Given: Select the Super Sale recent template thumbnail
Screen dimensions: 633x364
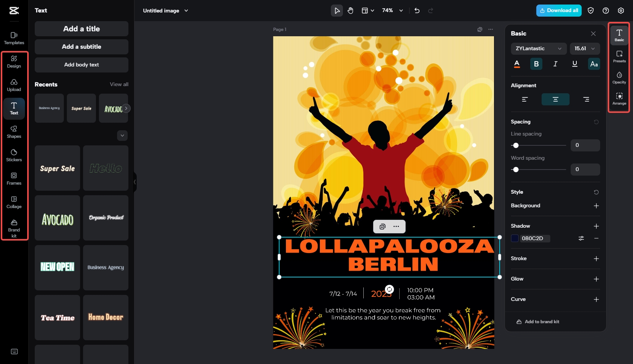Looking at the screenshot, I should tap(81, 108).
